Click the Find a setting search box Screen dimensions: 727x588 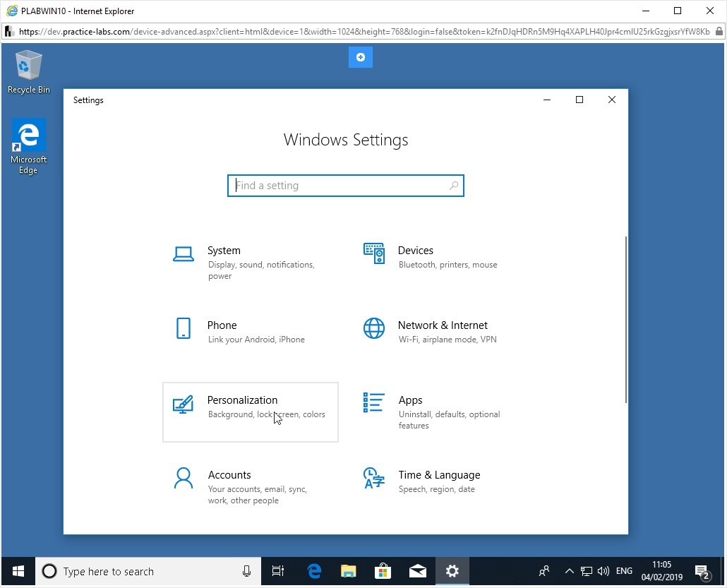point(345,186)
